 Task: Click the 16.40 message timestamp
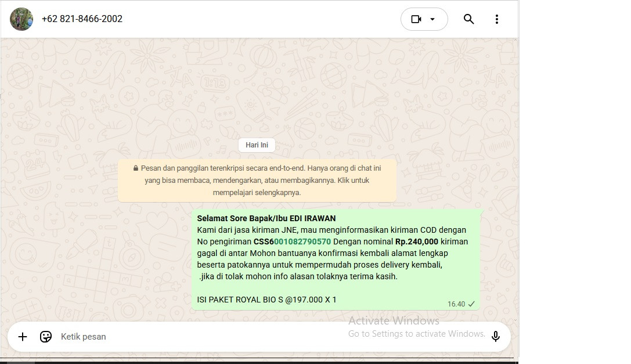pyautogui.click(x=456, y=304)
